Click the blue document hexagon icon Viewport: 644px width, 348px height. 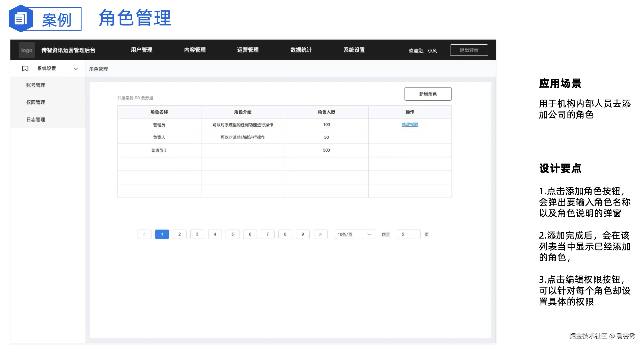click(x=21, y=19)
